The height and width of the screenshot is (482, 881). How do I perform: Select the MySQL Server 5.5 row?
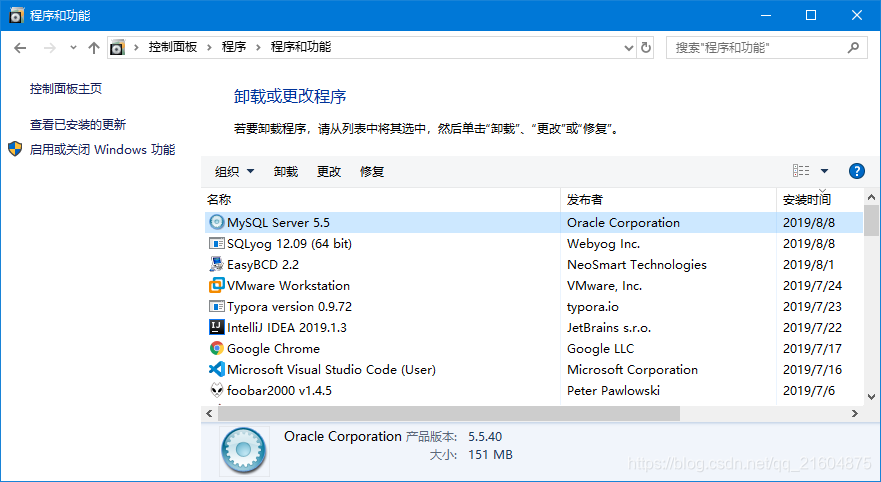click(534, 222)
